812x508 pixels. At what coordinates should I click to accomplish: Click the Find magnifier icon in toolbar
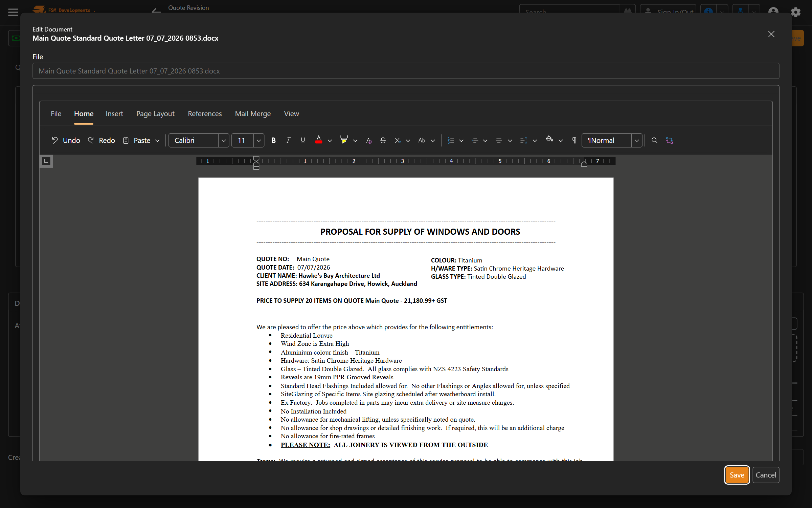point(654,140)
